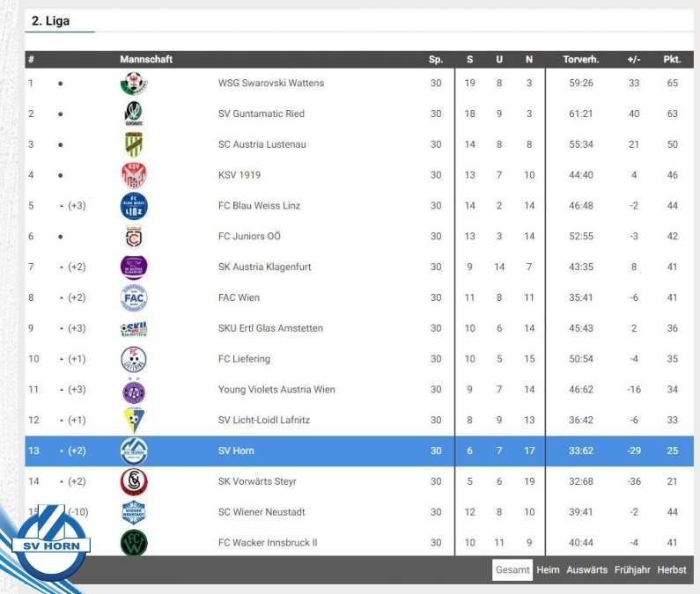
Task: Click the +/- column header
Action: coord(634,59)
